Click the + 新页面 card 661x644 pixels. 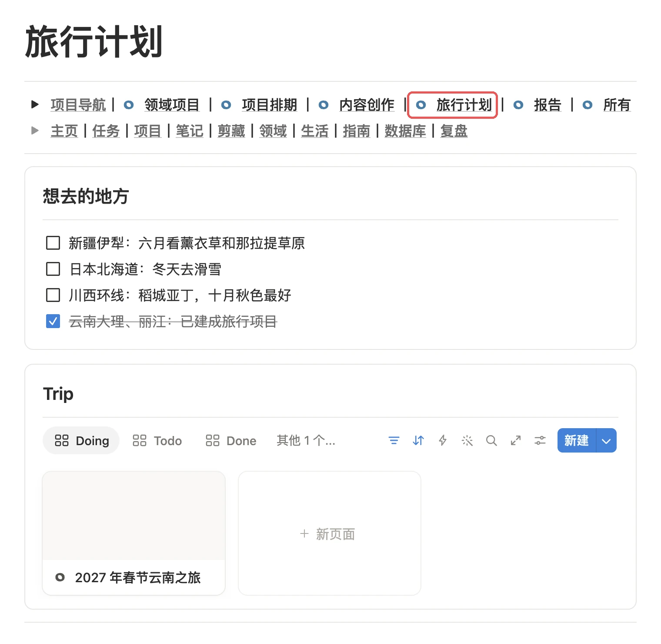tap(330, 533)
